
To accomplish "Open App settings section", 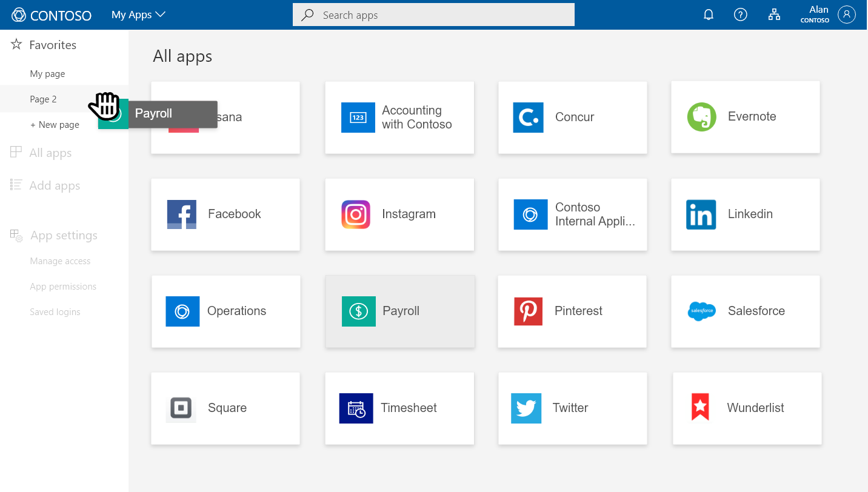I will pos(64,235).
